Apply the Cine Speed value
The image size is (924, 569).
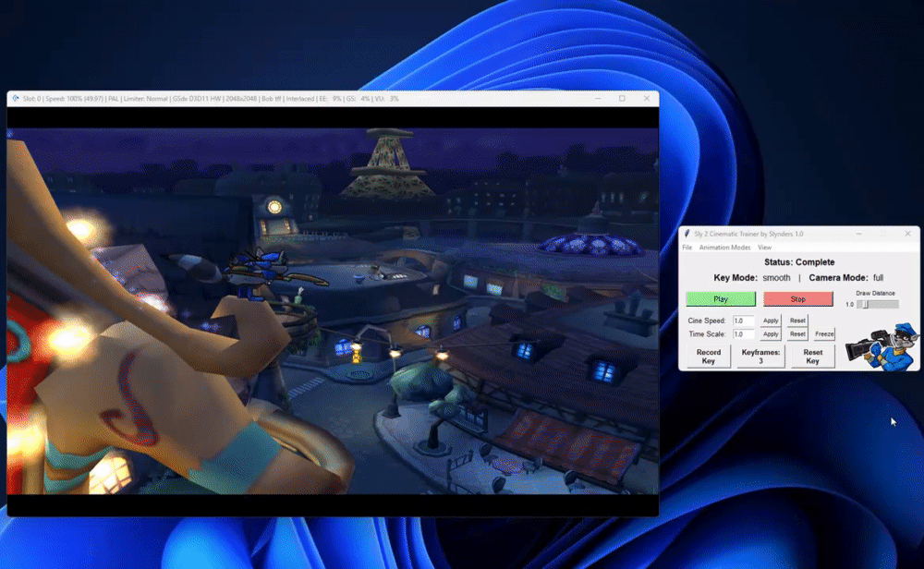[x=771, y=321]
